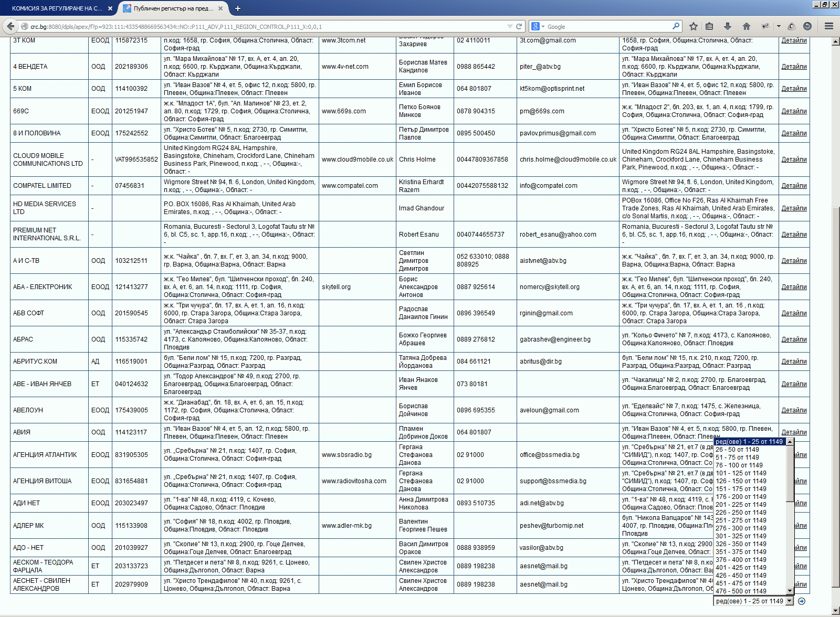Open Детайли link for 5 КОМ
Image resolution: width=840 pixels, height=617 pixels.
coord(794,89)
